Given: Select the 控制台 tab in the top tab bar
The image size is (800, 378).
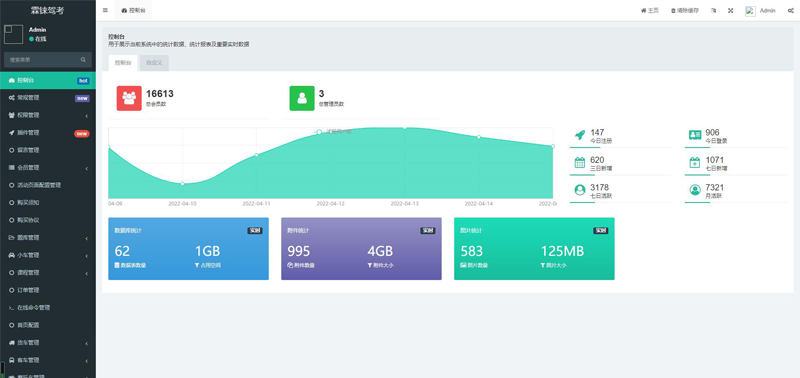Looking at the screenshot, I should click(133, 10).
